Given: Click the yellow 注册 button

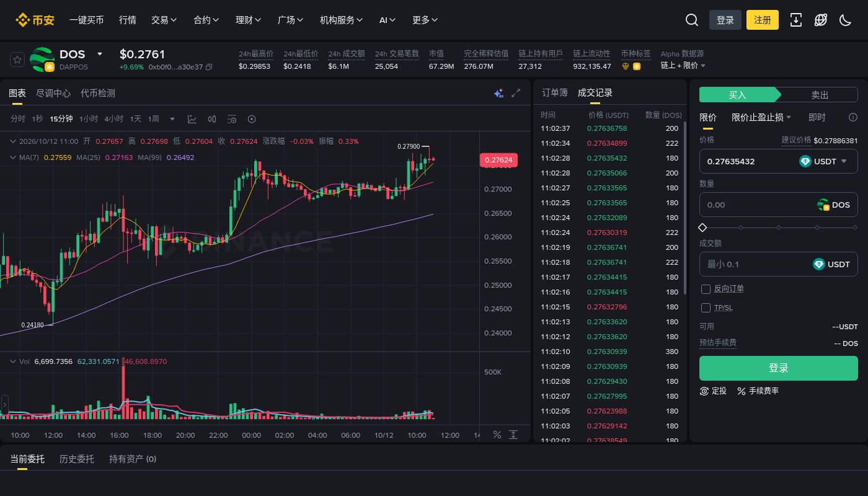Looking at the screenshot, I should click(763, 20).
